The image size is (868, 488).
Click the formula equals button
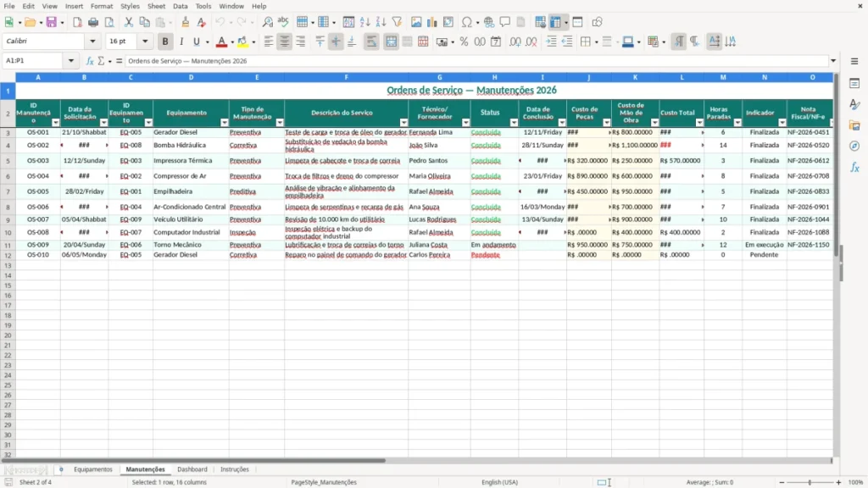pyautogui.click(x=119, y=61)
